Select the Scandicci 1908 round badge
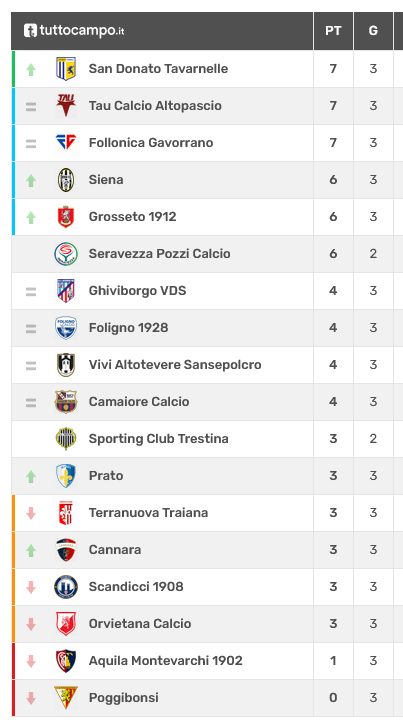Screen dimensions: 403x724 (66, 586)
